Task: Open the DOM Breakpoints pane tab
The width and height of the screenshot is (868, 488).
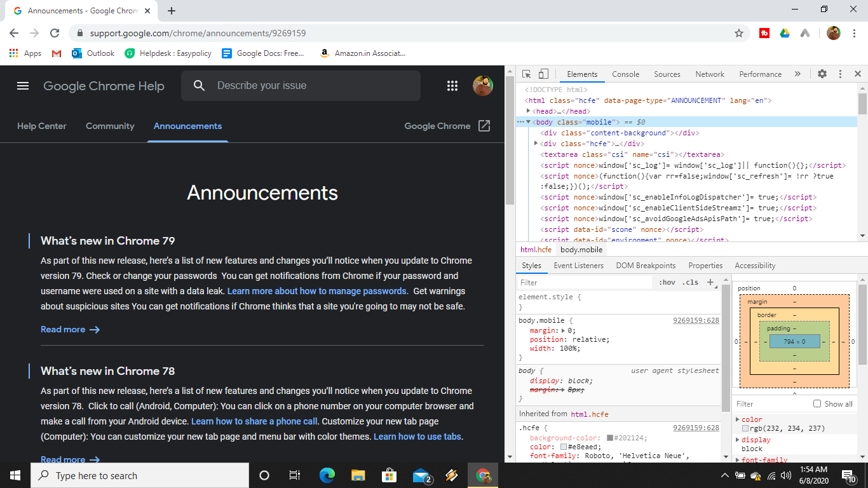Action: (x=646, y=266)
